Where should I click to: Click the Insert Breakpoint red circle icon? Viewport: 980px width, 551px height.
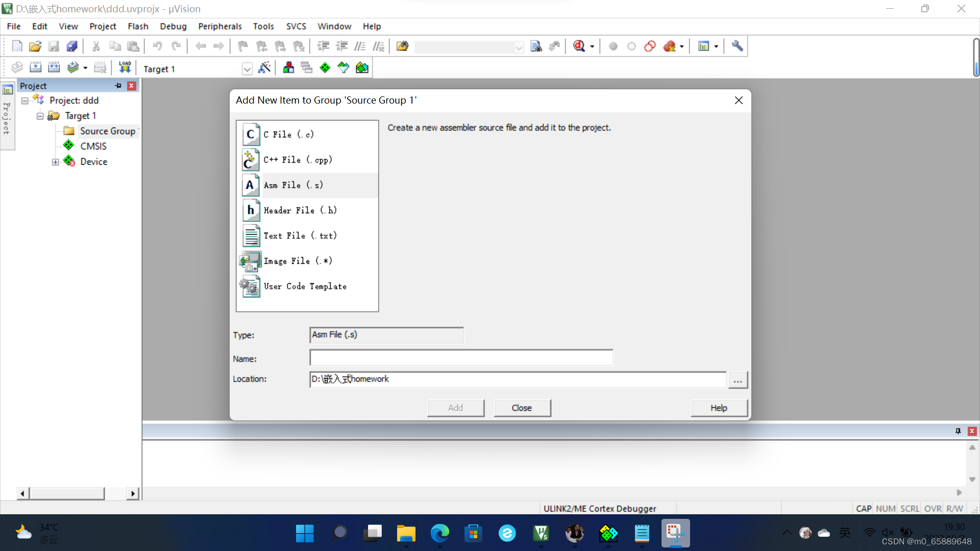[613, 46]
